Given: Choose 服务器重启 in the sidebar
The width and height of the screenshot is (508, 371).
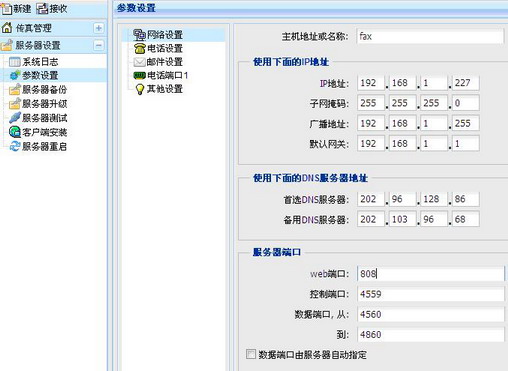Looking at the screenshot, I should pyautogui.click(x=44, y=146).
